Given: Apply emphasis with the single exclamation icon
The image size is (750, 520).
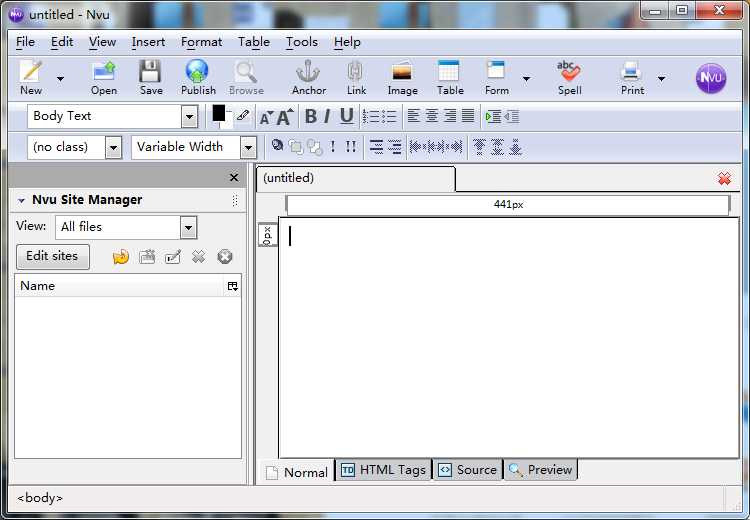Looking at the screenshot, I should [x=333, y=146].
